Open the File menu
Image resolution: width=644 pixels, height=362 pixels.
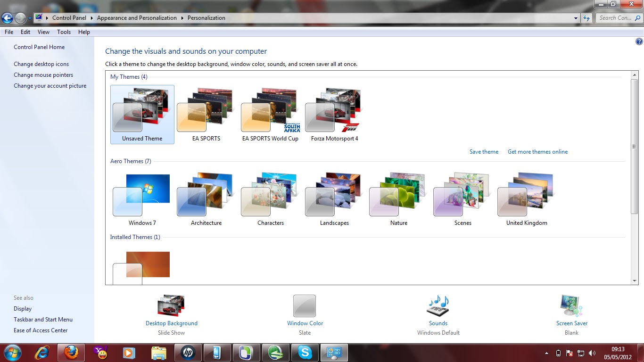(9, 32)
